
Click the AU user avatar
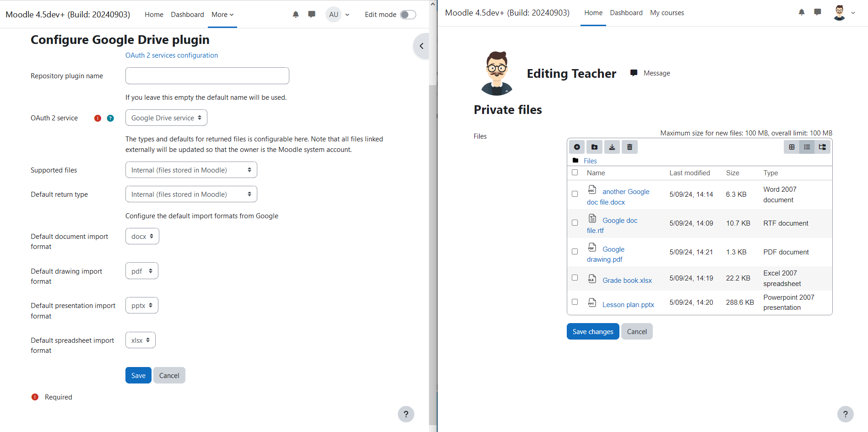click(x=334, y=15)
